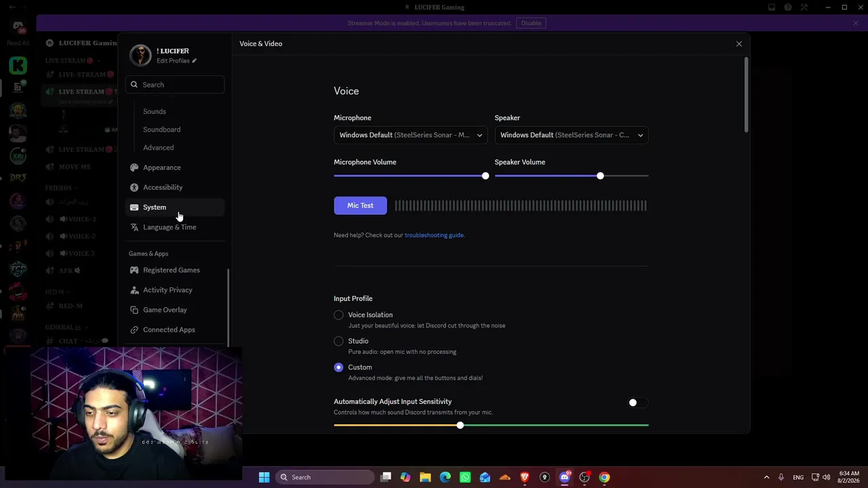Go to Registered Games settings

[x=175, y=270]
